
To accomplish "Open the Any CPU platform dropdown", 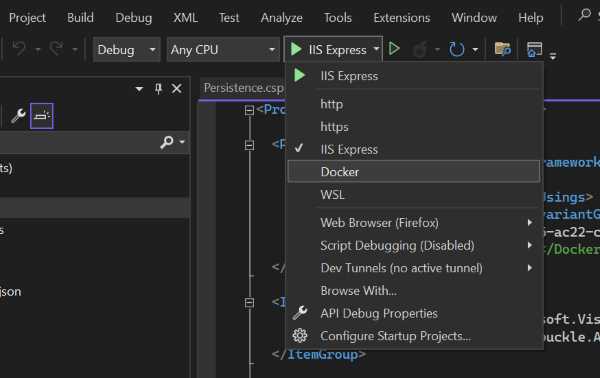I will tap(223, 49).
